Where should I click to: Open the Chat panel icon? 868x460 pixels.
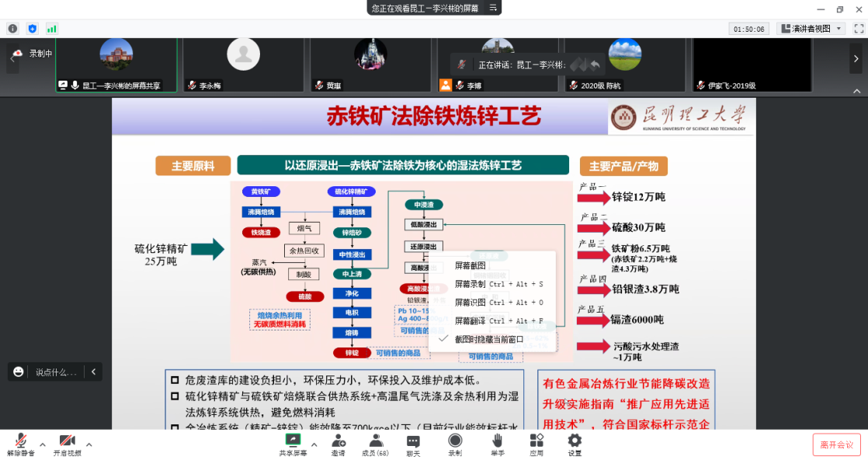click(x=413, y=441)
